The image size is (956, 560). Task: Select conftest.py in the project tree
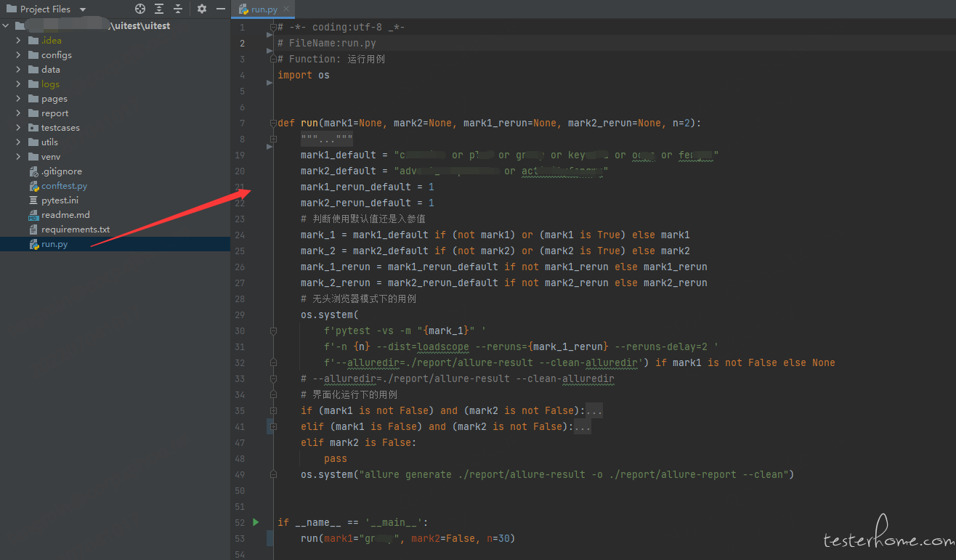(64, 186)
